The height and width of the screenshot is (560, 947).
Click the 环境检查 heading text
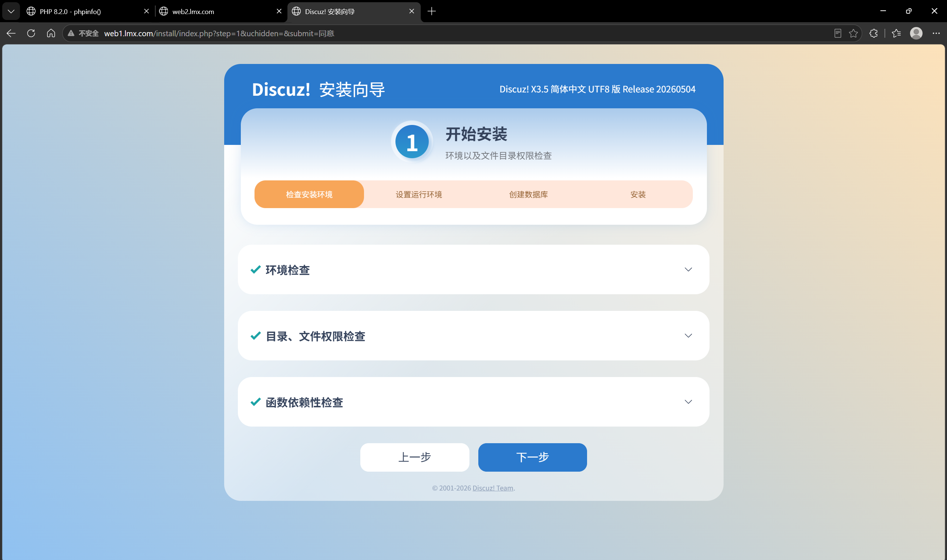click(x=288, y=270)
